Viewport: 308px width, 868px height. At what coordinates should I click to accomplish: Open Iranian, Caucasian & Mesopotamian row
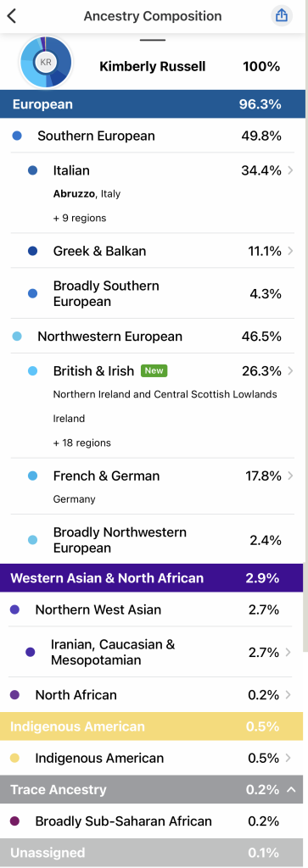(x=152, y=652)
